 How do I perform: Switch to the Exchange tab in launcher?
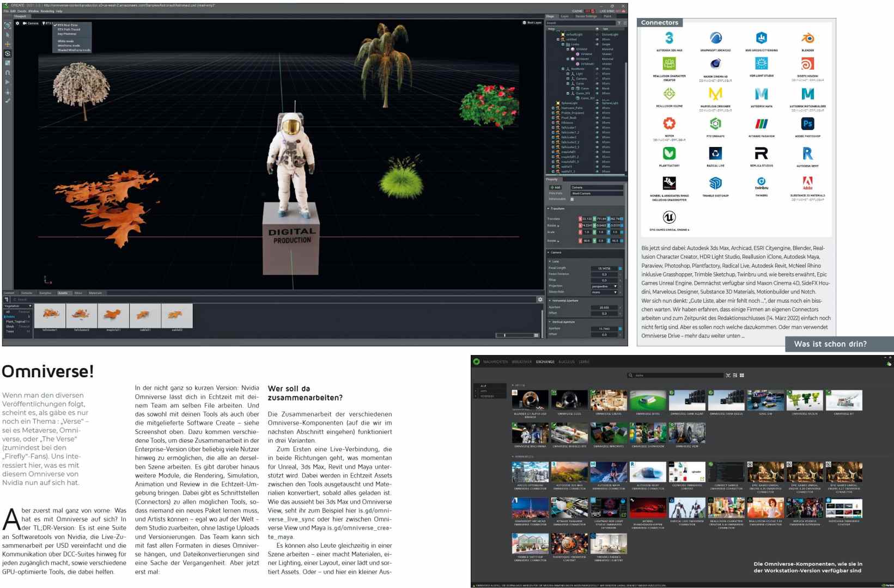point(545,362)
